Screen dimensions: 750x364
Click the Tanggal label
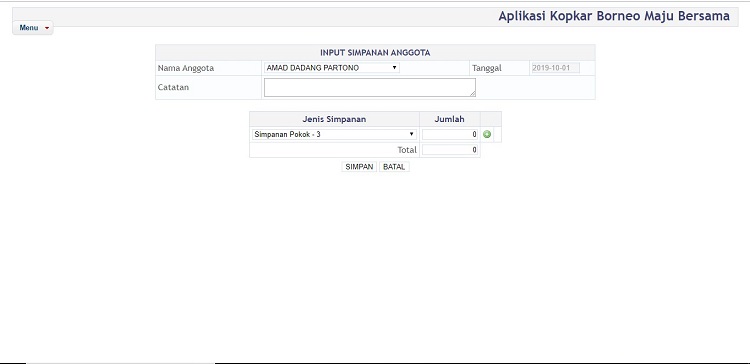point(487,68)
